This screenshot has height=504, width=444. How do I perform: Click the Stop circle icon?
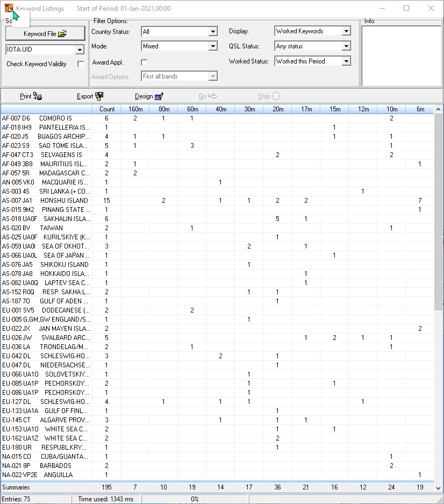[276, 96]
